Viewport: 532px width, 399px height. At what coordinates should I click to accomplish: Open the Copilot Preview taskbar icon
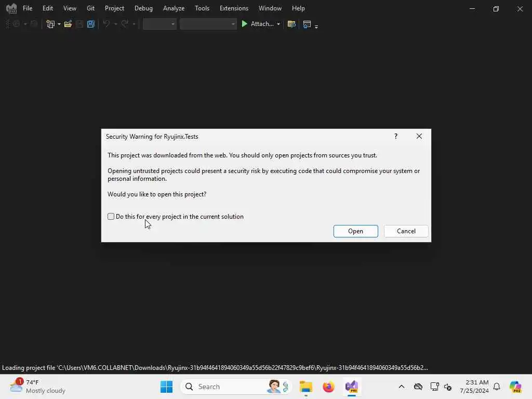tap(515, 387)
